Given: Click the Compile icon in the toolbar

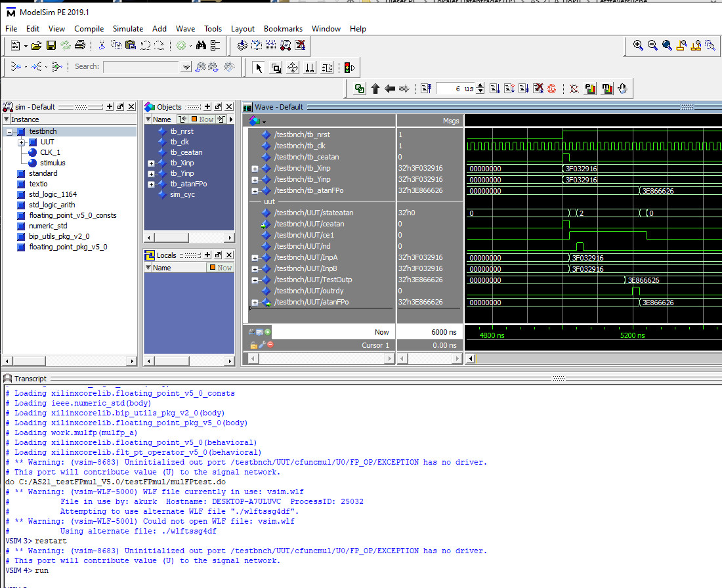Looking at the screenshot, I should [x=242, y=45].
